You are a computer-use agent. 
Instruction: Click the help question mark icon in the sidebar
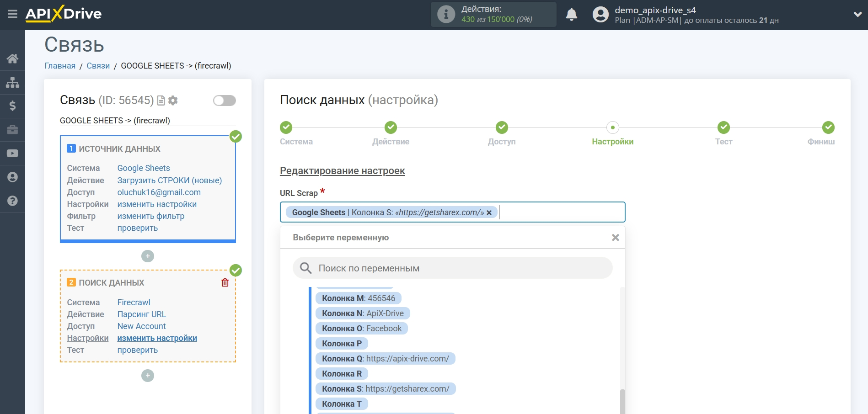12,201
